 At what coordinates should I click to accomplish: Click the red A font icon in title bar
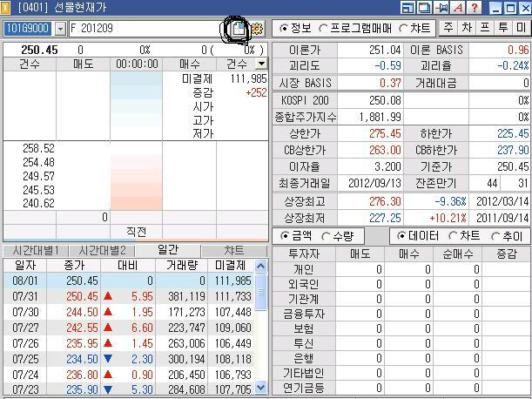[x=457, y=8]
